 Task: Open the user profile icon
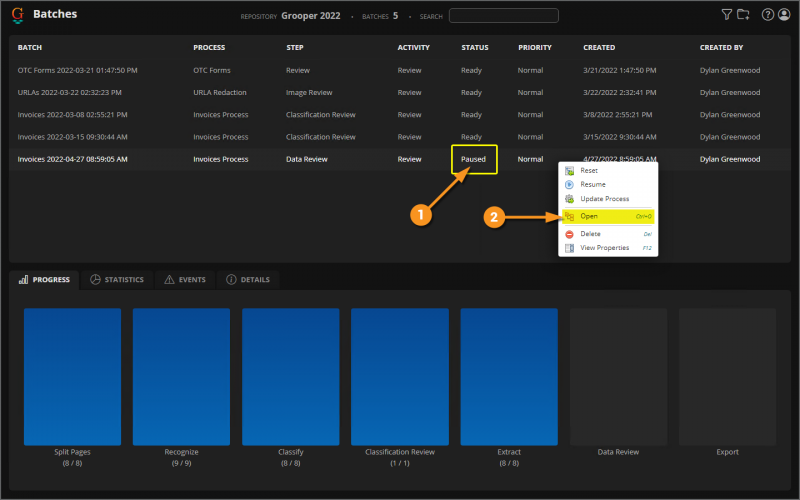click(784, 15)
